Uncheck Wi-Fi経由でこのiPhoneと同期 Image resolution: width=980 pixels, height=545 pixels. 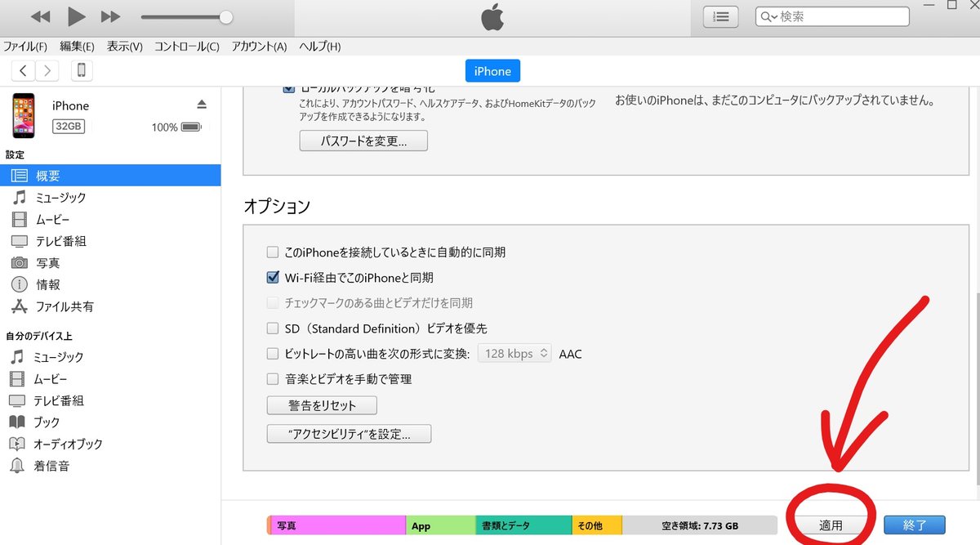pyautogui.click(x=273, y=278)
